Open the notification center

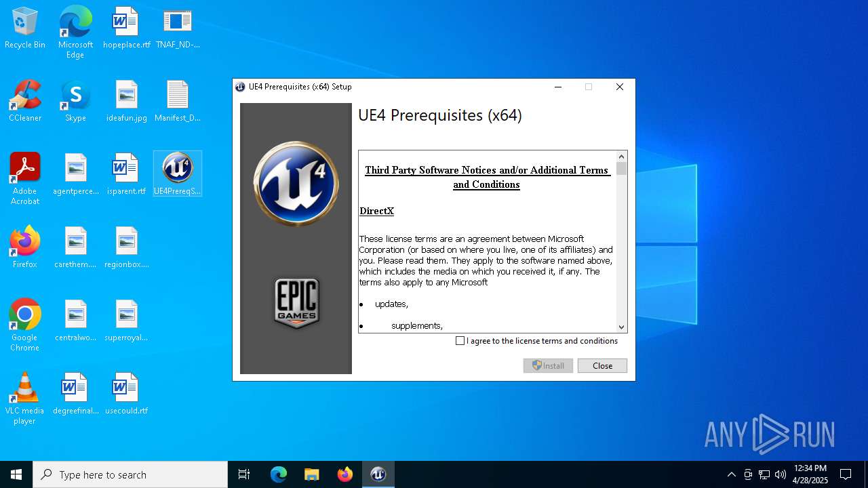846,474
